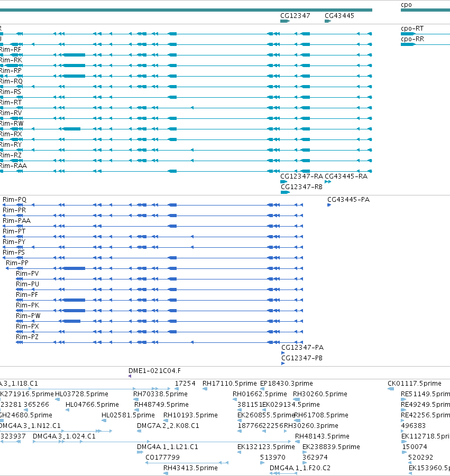The width and height of the screenshot is (450, 476).
Task: Select the Rim-PX protein label
Action: pyautogui.click(x=27, y=326)
